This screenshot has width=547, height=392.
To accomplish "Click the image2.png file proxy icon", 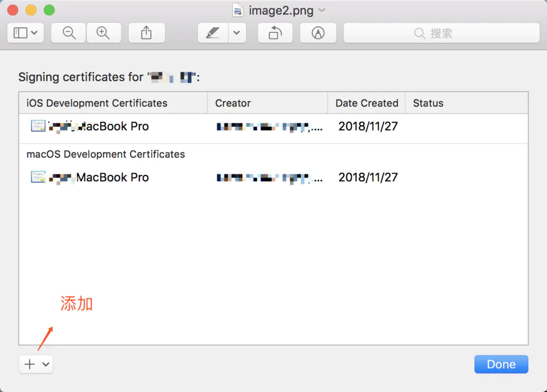I will [x=237, y=10].
